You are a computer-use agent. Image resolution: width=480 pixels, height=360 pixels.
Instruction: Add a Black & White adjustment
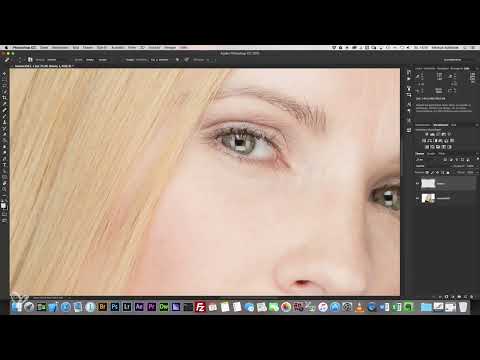pos(436,141)
